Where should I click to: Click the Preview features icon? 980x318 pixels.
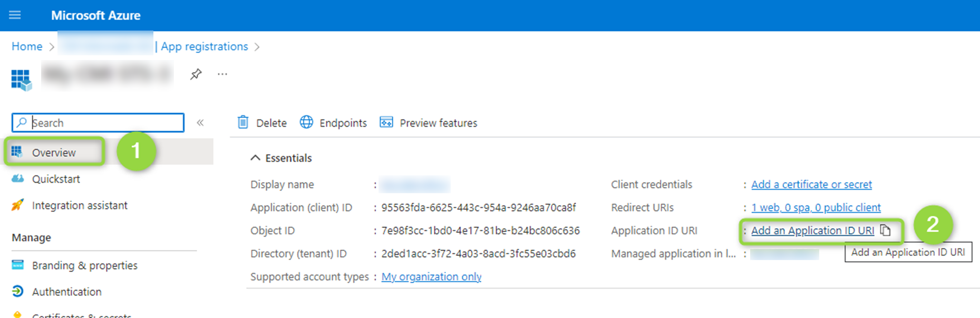point(386,122)
